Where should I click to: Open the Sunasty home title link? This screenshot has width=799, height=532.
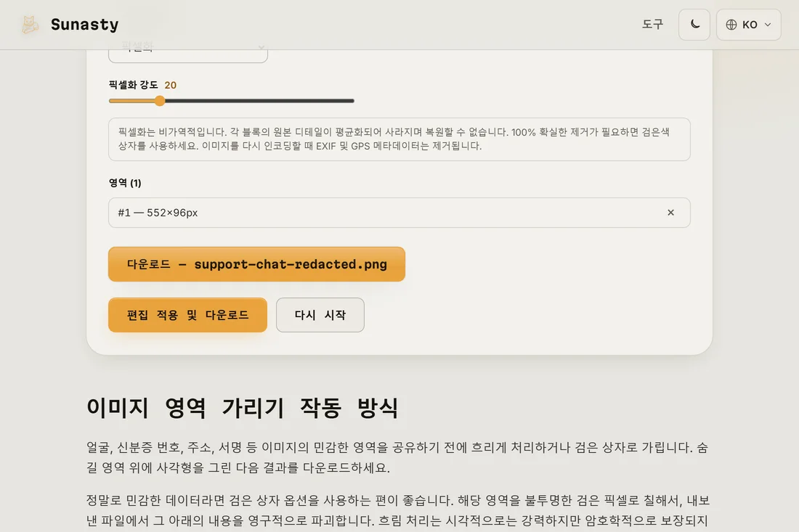point(84,25)
